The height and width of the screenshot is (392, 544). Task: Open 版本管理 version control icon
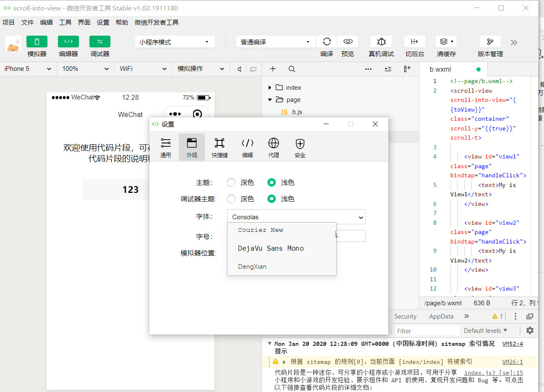click(x=490, y=42)
